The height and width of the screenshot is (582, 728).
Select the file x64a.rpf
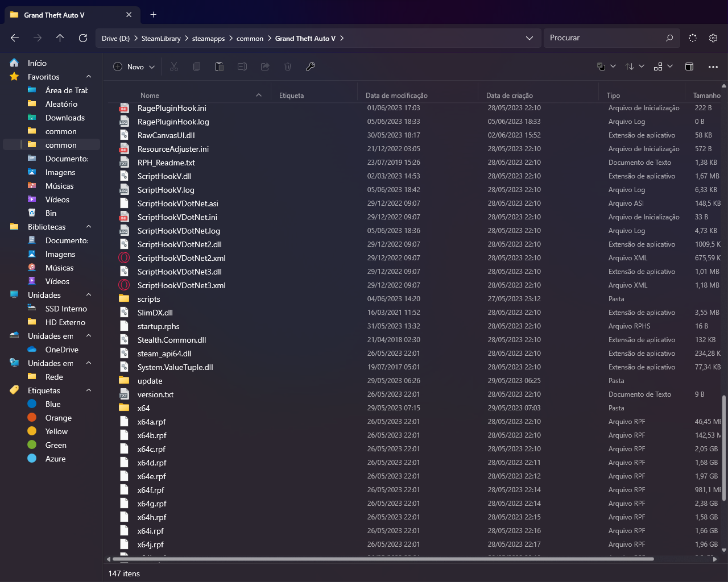[x=152, y=422]
